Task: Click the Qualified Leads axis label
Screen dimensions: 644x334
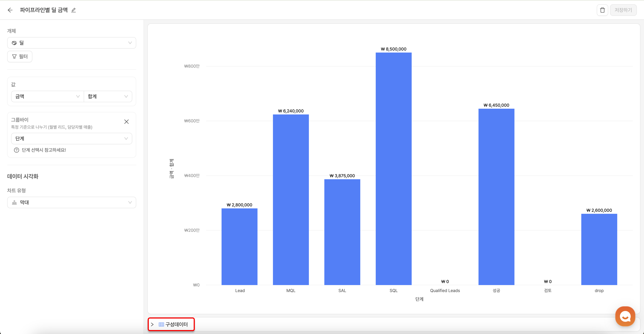Action: tap(445, 290)
